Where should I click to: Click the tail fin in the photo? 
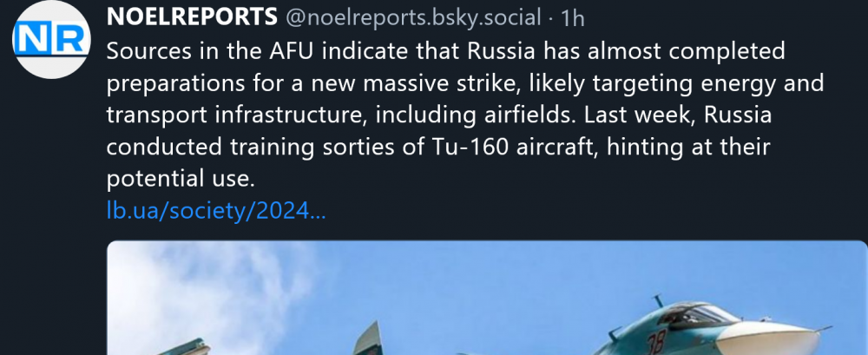point(369,339)
